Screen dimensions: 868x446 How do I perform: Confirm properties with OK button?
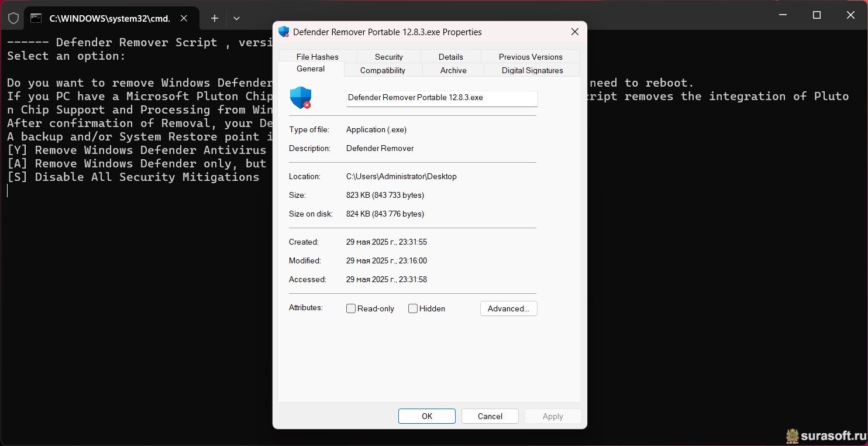coord(427,416)
